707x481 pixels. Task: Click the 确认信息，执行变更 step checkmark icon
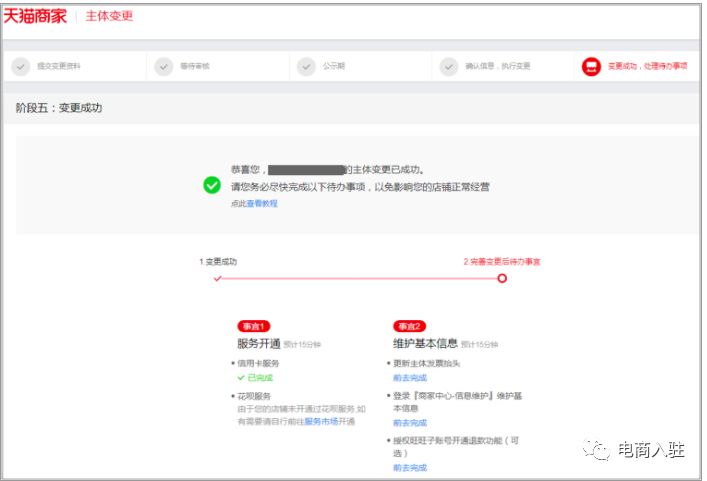(450, 66)
